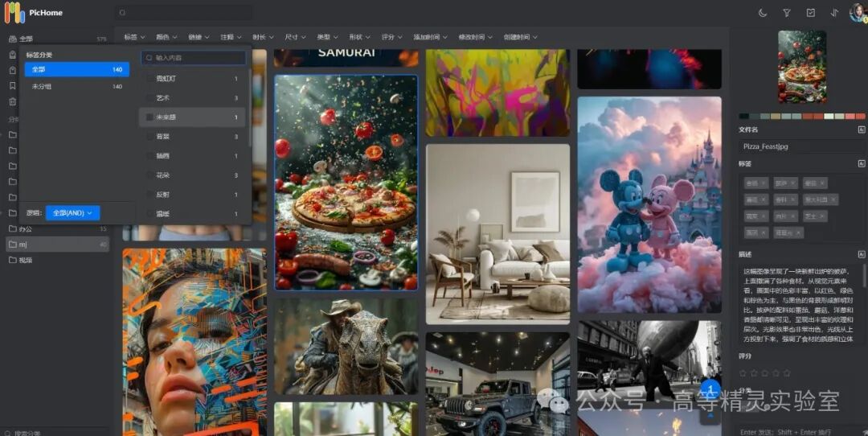
Task: Click the pizza preview in the details panel
Action: coord(802,67)
